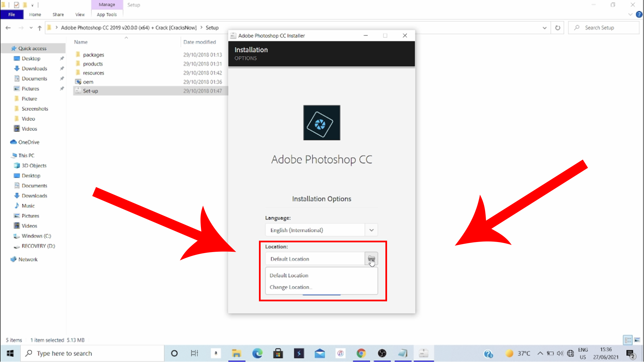Image resolution: width=644 pixels, height=362 pixels.
Task: Select the packages folder
Action: click(93, 54)
